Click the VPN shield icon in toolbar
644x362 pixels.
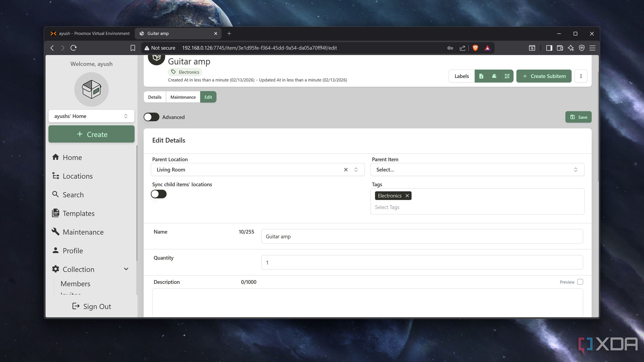click(581, 48)
